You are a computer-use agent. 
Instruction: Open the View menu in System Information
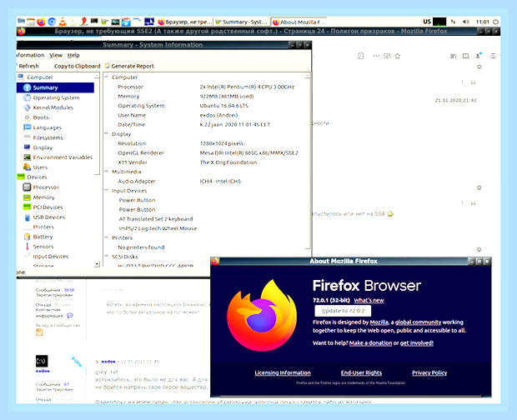56,55
